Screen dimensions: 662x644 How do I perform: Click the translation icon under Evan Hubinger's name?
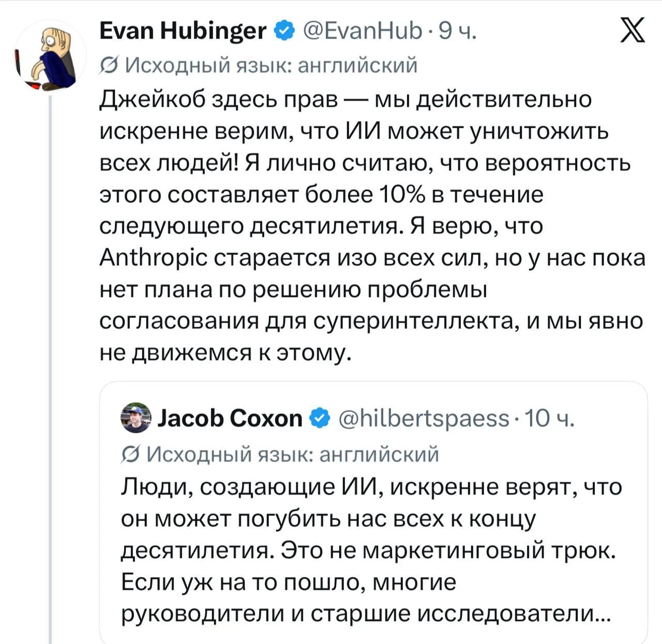click(109, 66)
